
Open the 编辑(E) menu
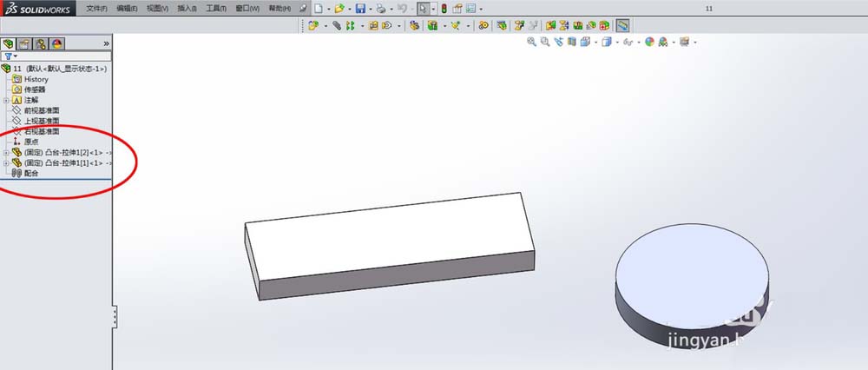(128, 9)
